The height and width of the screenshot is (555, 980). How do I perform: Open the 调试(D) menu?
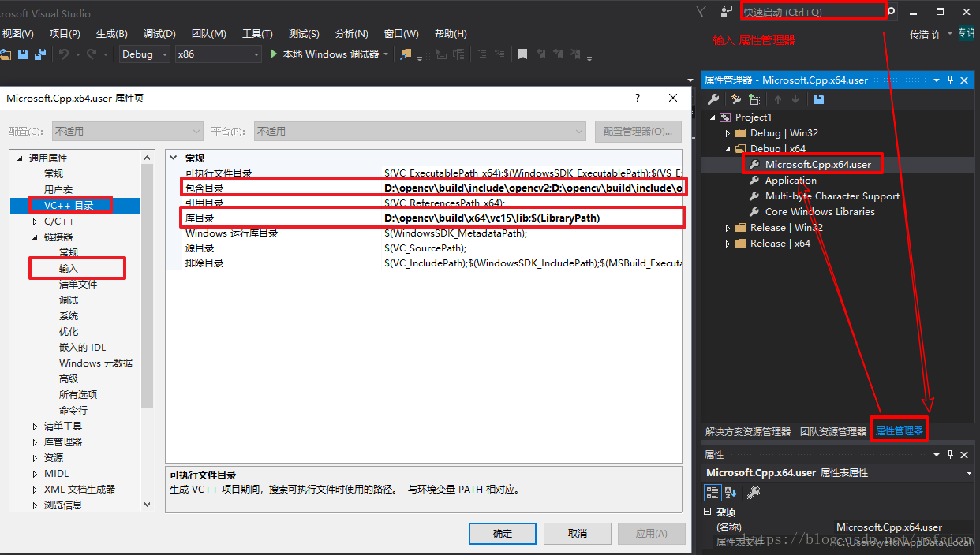(x=159, y=34)
